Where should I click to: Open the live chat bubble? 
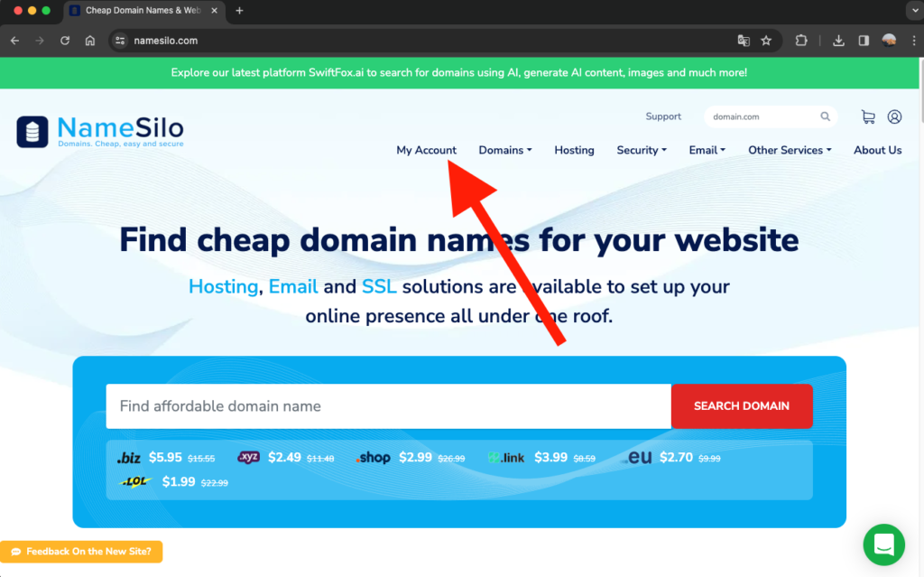[x=884, y=544]
